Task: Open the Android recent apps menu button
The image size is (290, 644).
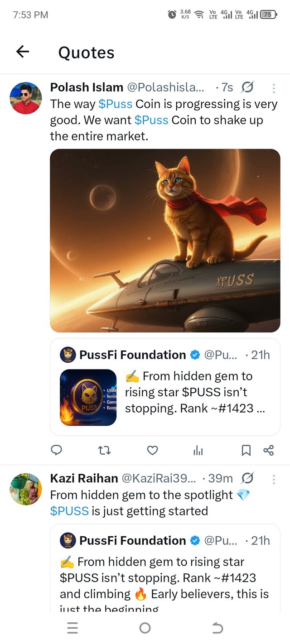Action: [x=72, y=628]
